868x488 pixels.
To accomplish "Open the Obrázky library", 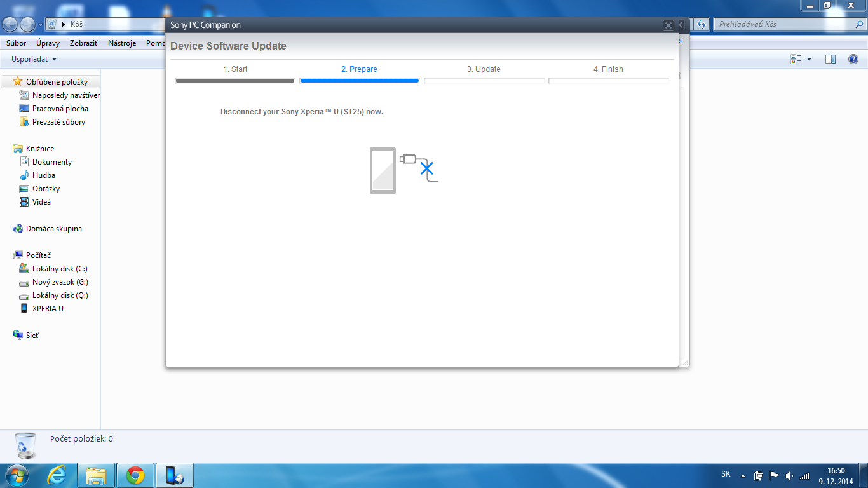I will coord(39,189).
